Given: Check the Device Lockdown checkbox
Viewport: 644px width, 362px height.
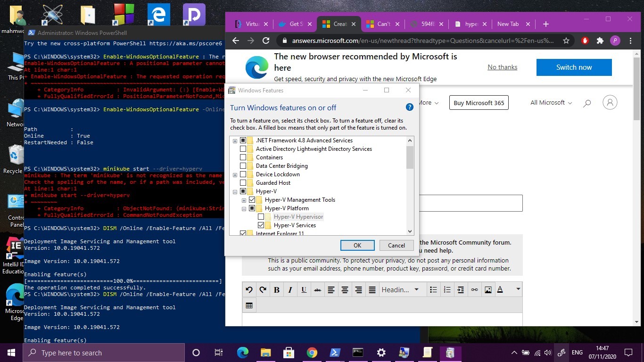Looking at the screenshot, I should (x=243, y=174).
